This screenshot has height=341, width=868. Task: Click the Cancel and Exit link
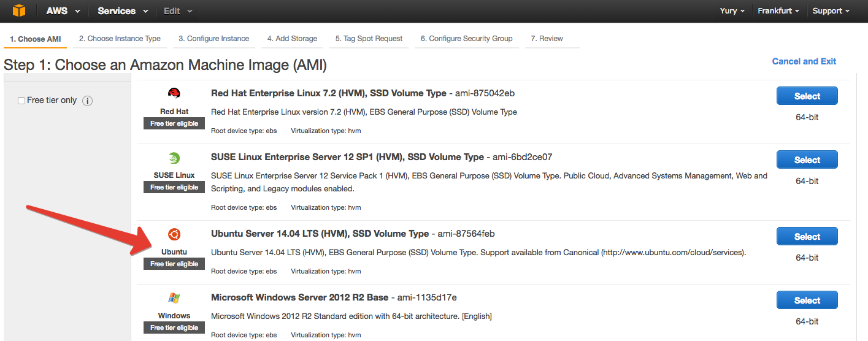804,61
